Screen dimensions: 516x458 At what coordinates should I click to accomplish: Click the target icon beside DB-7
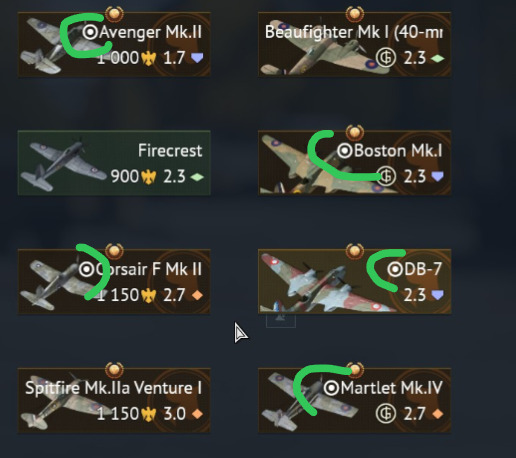point(395,269)
